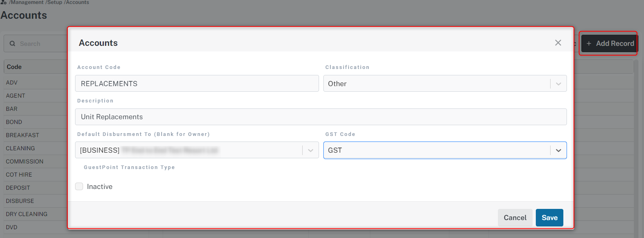Close the Accounts dialog with X icon
The height and width of the screenshot is (238, 644).
[558, 43]
